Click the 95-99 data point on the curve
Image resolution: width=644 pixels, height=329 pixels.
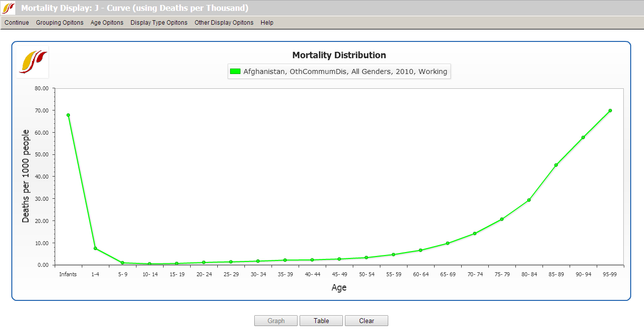(x=610, y=110)
